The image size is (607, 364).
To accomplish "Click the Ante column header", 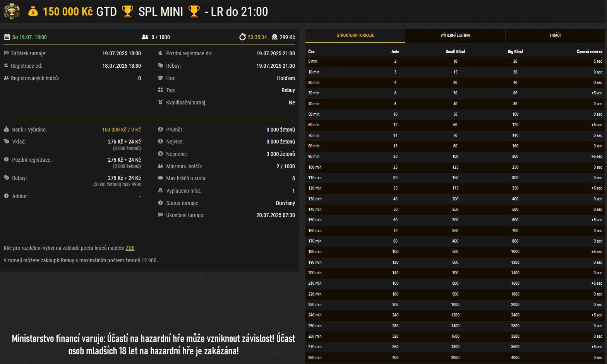I will [395, 51].
